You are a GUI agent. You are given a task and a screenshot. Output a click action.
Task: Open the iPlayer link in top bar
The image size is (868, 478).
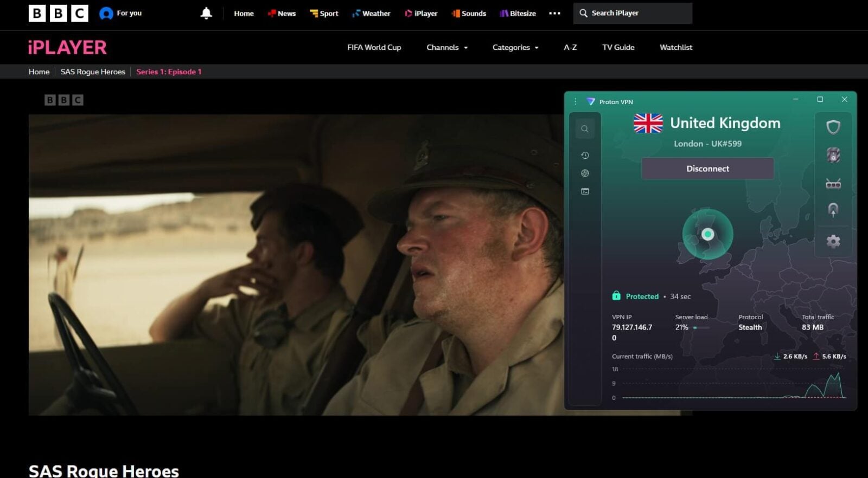pos(421,13)
